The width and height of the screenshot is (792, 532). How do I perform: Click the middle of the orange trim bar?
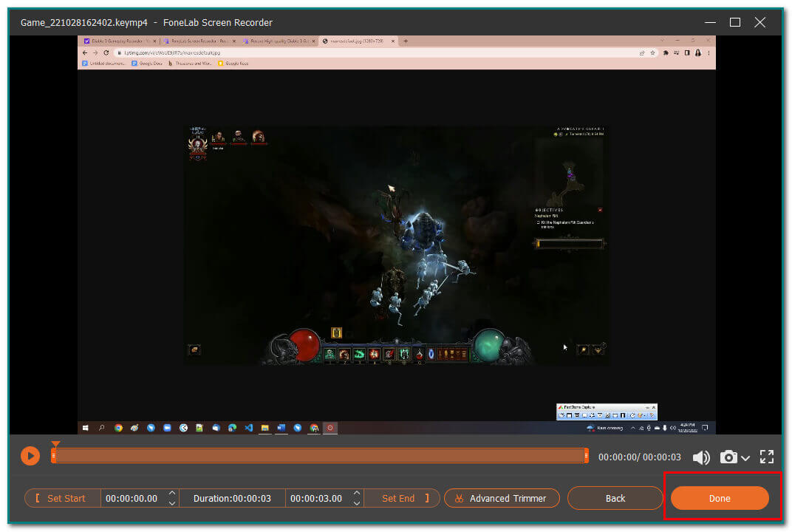tap(320, 456)
